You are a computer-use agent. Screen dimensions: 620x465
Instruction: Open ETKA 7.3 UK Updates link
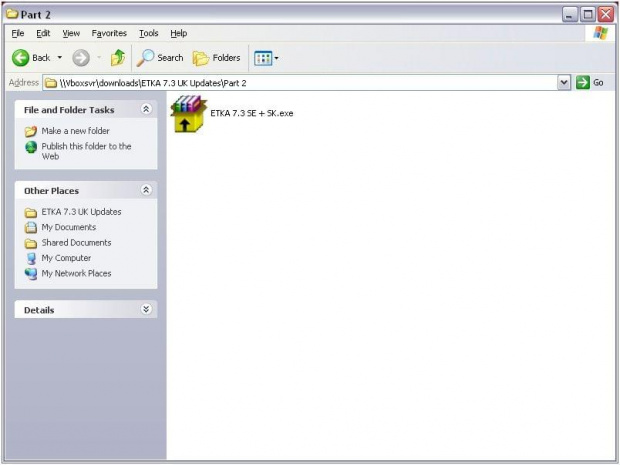pos(81,212)
